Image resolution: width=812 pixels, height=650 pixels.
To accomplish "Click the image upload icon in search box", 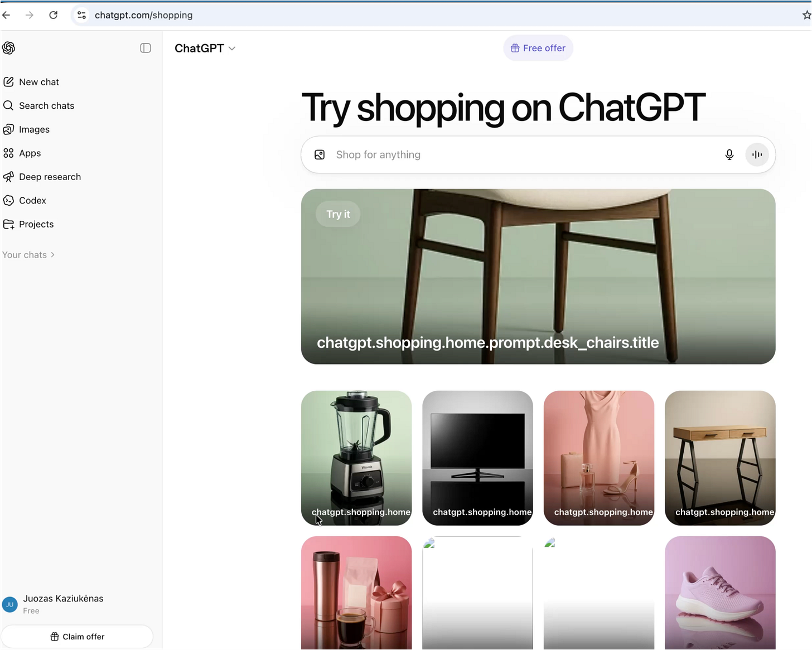I will pos(320,154).
